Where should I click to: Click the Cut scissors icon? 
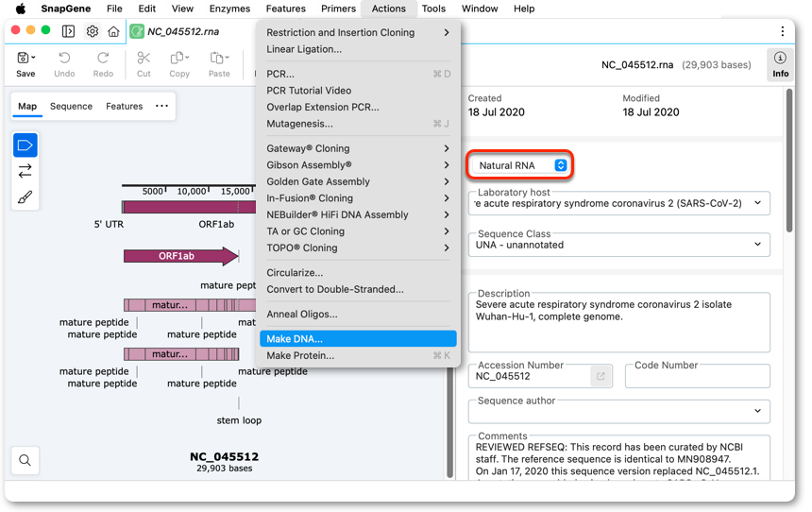(144, 58)
